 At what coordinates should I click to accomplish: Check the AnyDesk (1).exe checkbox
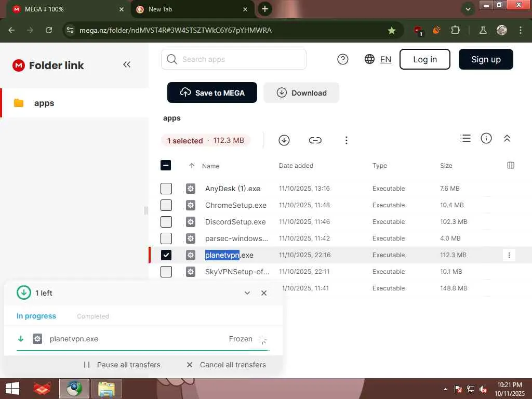166,188
